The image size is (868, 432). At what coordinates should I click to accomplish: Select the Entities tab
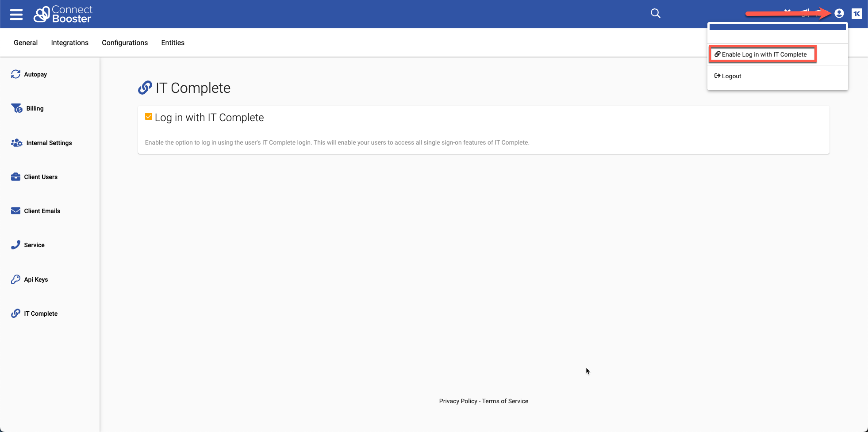[x=173, y=43]
